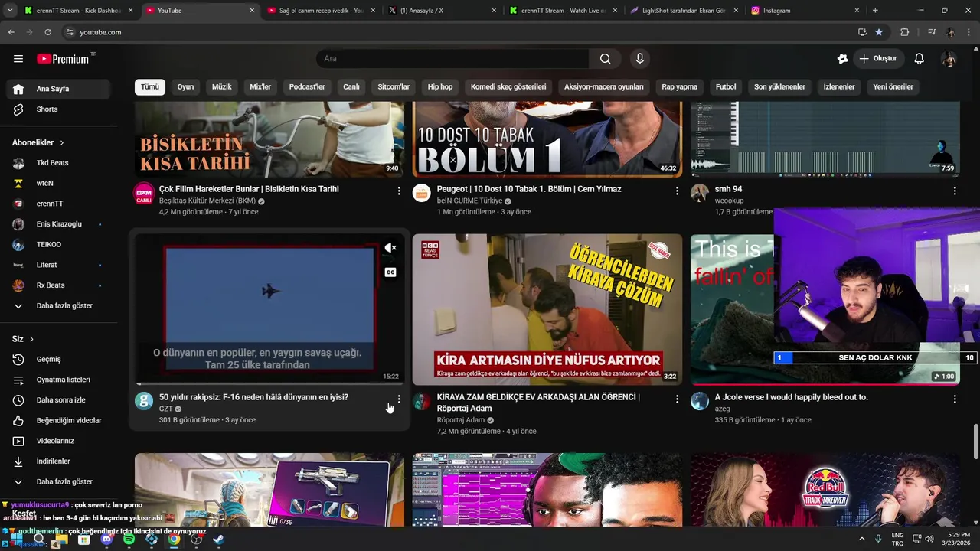Unmute the F-16 video preview

click(390, 248)
